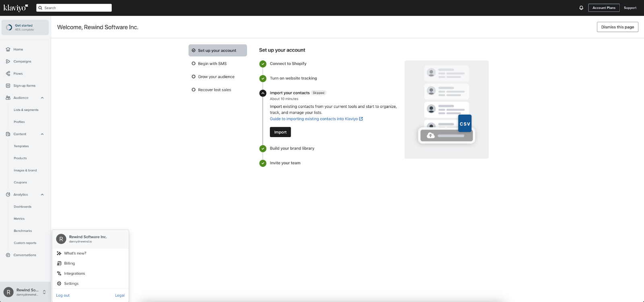The image size is (644, 302).
Task: Open Lists & segments
Action: pos(26,110)
